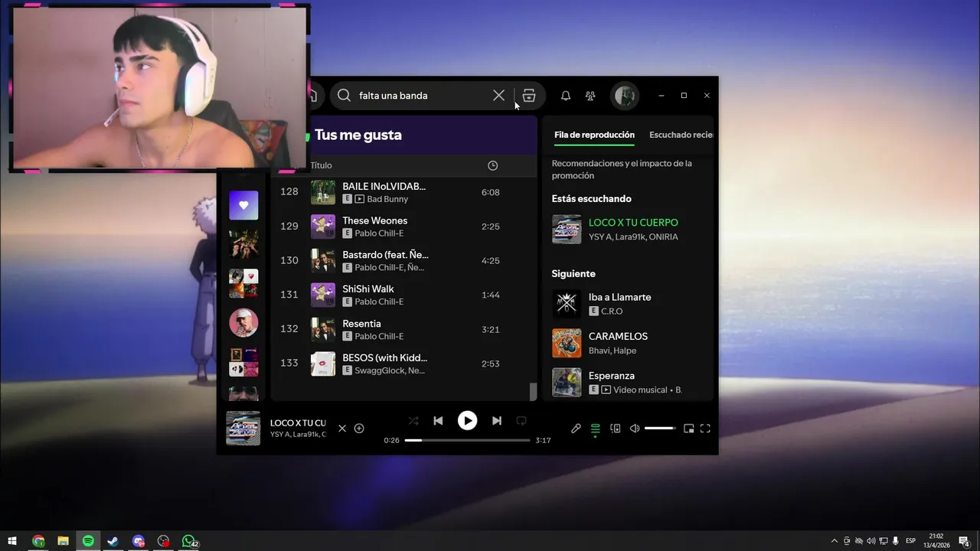Screen dimensions: 980x551
Task: Open Pablo Chill-E under Resentia
Action: [379, 336]
